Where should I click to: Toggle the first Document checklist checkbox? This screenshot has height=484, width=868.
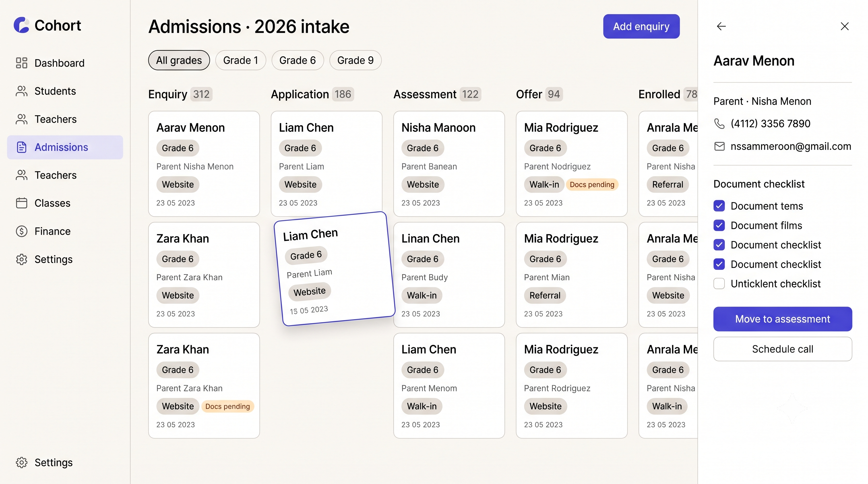(719, 245)
